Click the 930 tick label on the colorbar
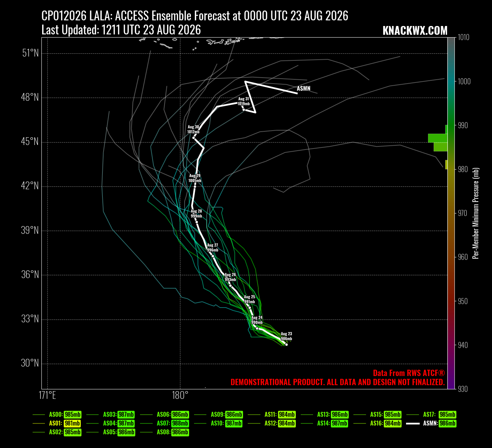Viewport: 492px width, 448px height. (x=463, y=389)
